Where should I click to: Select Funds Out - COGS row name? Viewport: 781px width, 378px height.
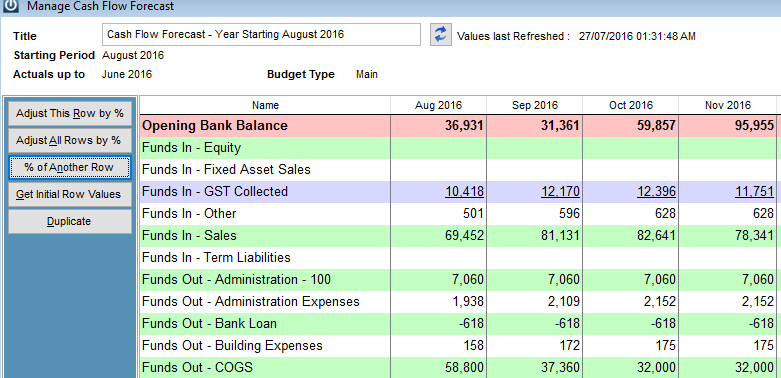pyautogui.click(x=197, y=368)
